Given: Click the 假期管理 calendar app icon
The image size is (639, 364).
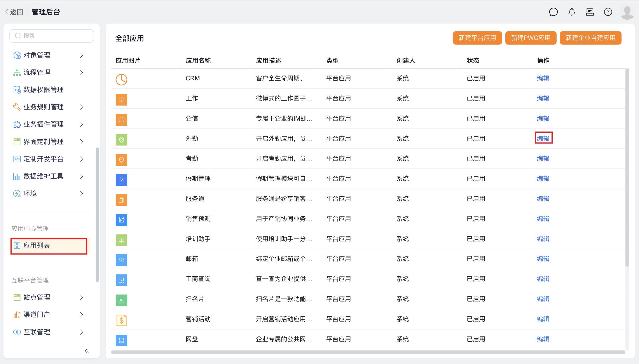Looking at the screenshot, I should click(121, 180).
